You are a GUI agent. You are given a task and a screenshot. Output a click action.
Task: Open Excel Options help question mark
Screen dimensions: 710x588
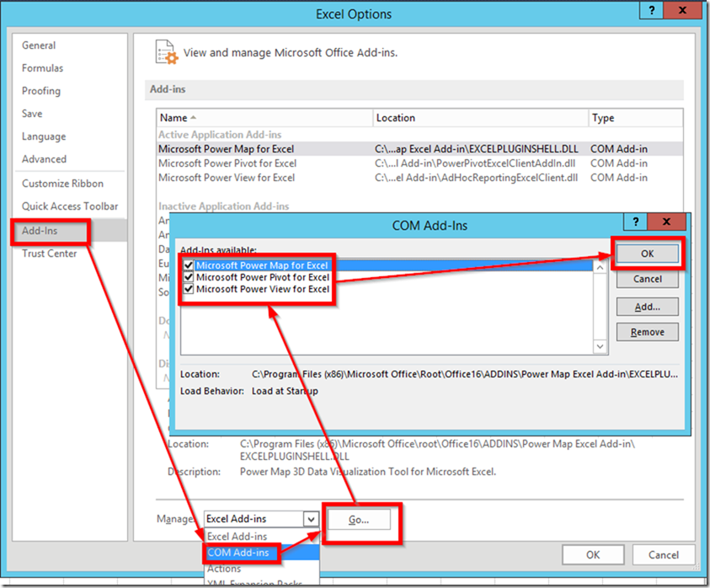coord(651,10)
